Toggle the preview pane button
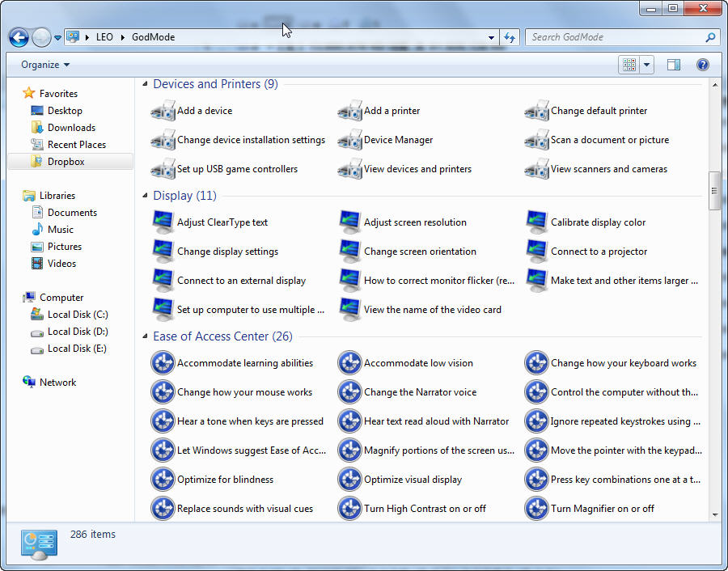The height and width of the screenshot is (571, 728). pyautogui.click(x=674, y=65)
